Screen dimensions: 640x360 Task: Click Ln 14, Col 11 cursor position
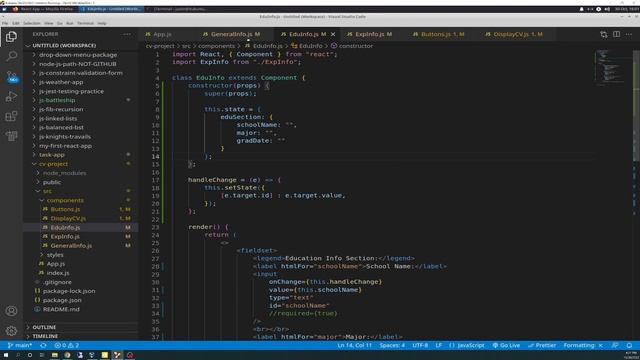355,345
